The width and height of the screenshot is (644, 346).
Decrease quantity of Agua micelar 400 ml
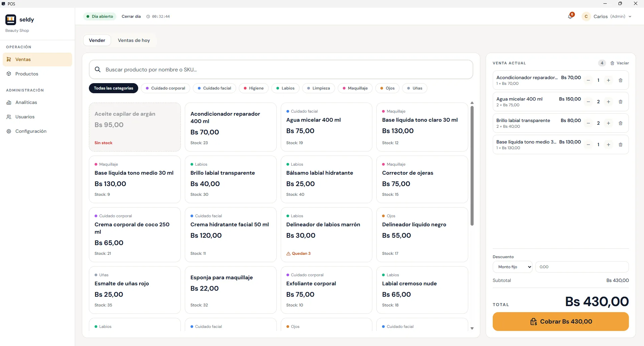coord(588,102)
